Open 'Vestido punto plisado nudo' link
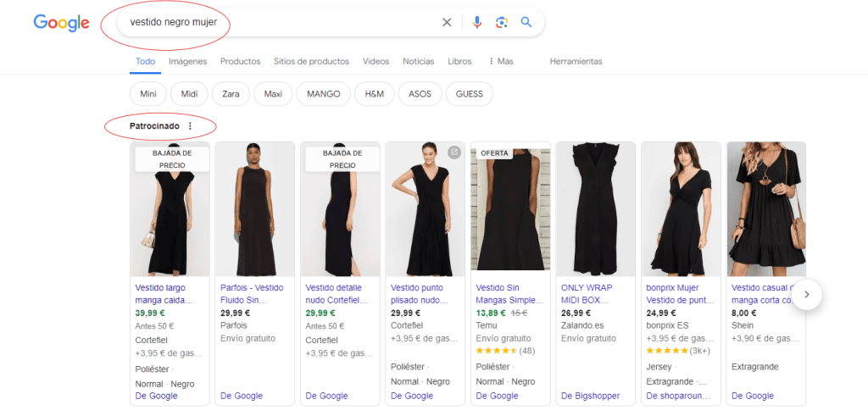The height and width of the screenshot is (416, 868). tap(420, 294)
